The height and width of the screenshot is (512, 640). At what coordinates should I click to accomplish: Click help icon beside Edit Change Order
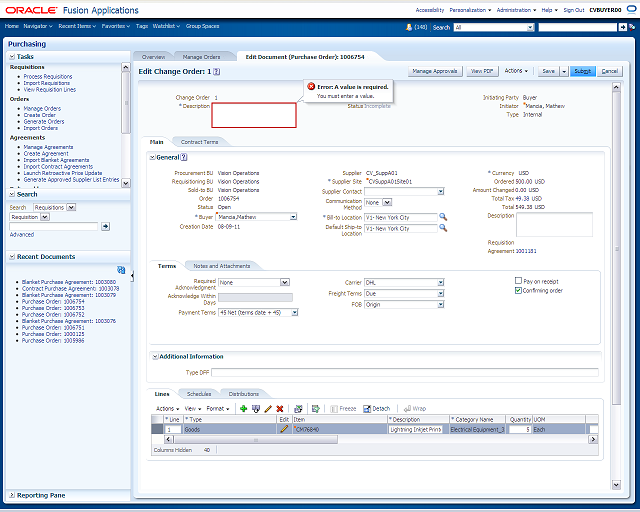click(217, 71)
